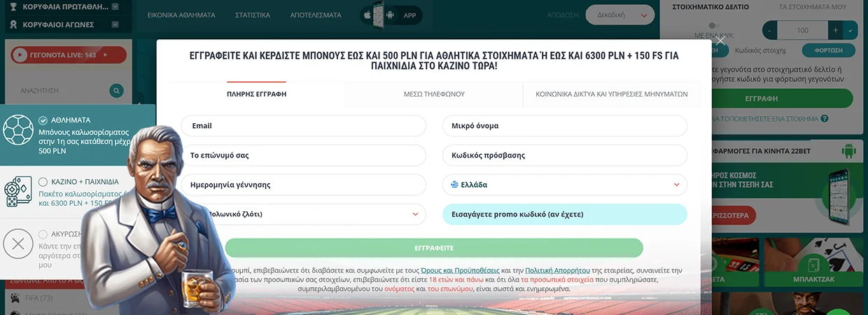
Task: Click the Android app icon in header
Action: [391, 15]
